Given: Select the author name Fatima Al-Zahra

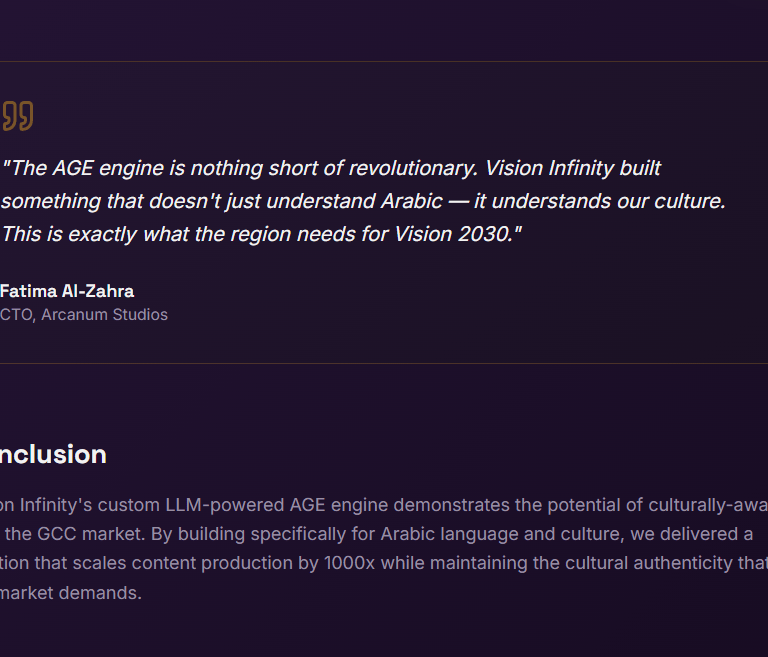Looking at the screenshot, I should pyautogui.click(x=67, y=291).
